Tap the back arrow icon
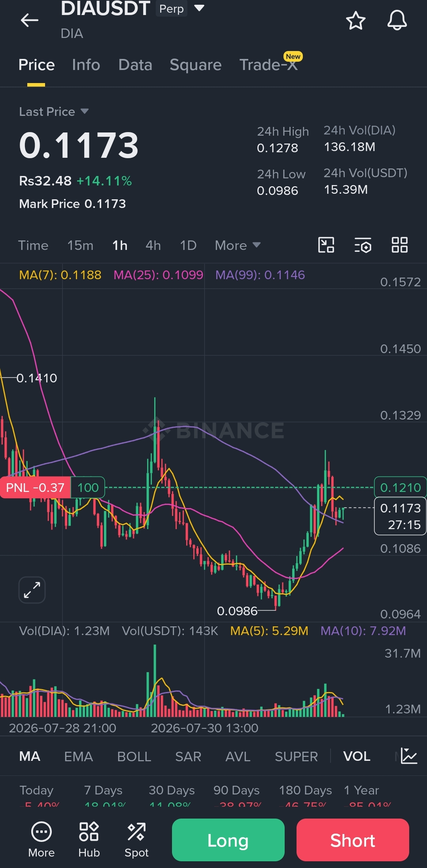The width and height of the screenshot is (427, 868). [x=30, y=20]
